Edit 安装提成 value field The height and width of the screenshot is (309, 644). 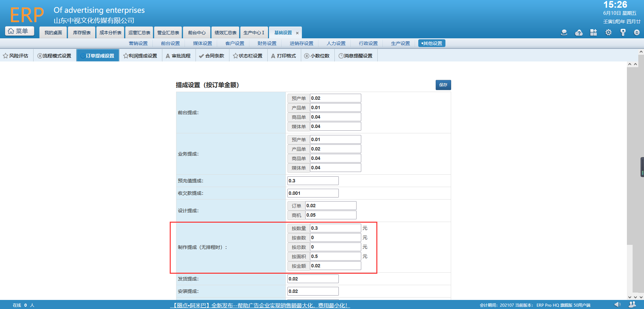click(313, 291)
